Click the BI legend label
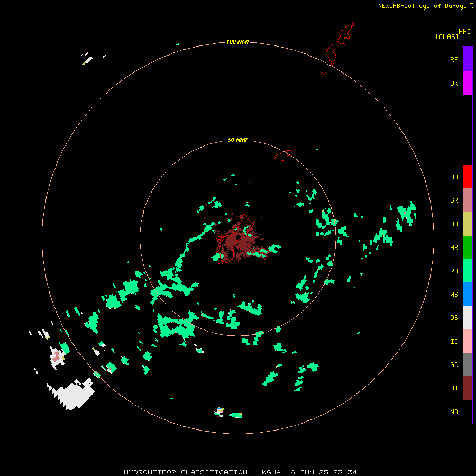Image resolution: width=476 pixels, height=476 pixels. pos(454,388)
